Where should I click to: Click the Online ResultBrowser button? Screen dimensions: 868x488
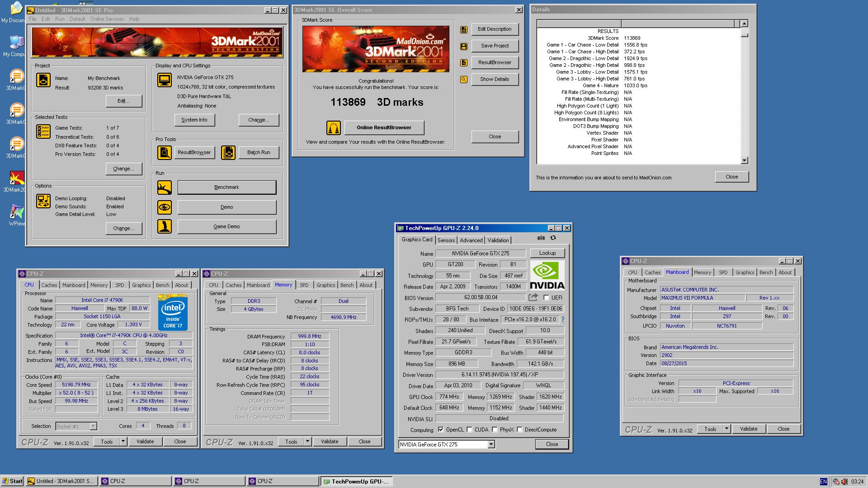[384, 128]
